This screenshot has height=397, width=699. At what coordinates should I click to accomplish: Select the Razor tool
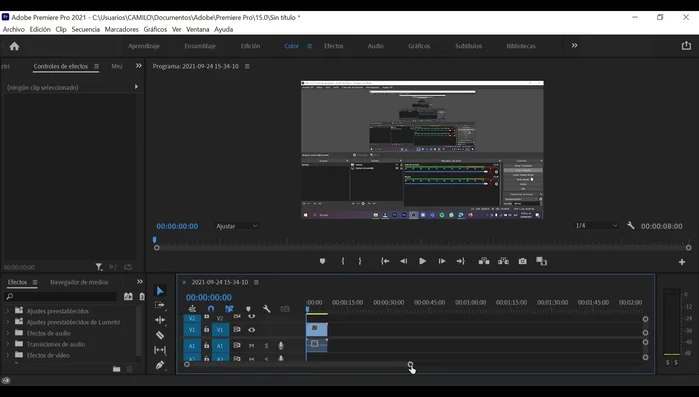click(x=160, y=335)
